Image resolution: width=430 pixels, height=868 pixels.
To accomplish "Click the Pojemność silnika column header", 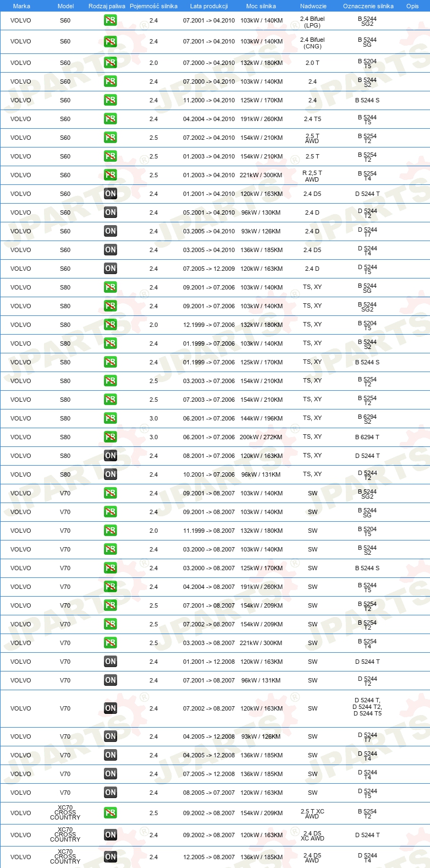I will tap(153, 6).
